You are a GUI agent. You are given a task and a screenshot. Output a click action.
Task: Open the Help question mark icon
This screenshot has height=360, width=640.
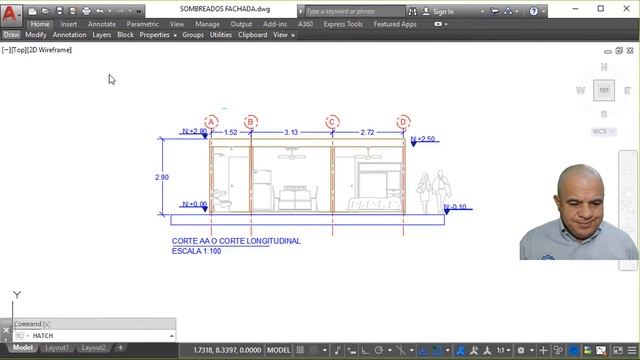tap(533, 11)
